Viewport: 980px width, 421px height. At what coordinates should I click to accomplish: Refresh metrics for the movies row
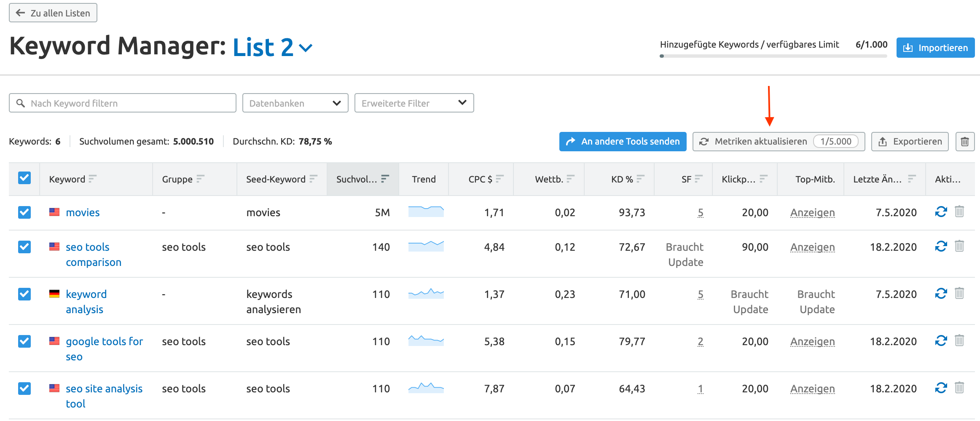[941, 212]
